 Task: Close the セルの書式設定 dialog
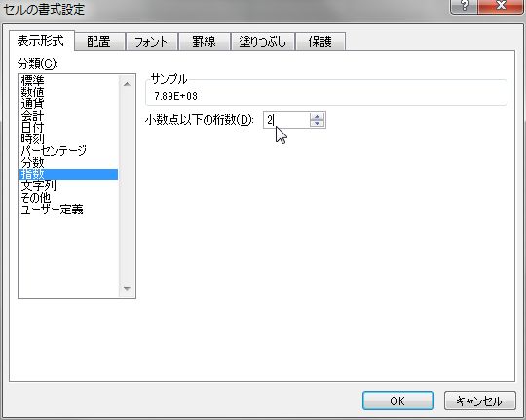[500, 6]
